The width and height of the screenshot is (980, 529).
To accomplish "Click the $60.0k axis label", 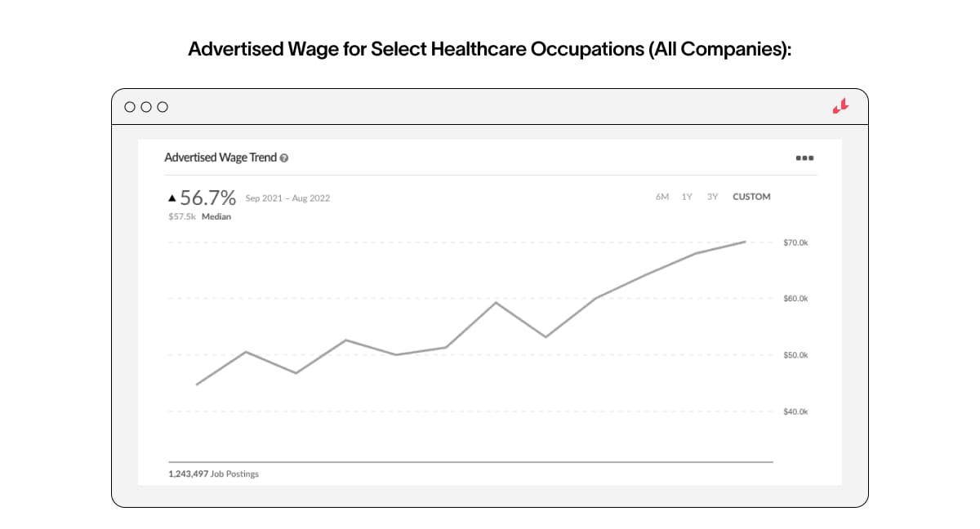I will pos(795,299).
